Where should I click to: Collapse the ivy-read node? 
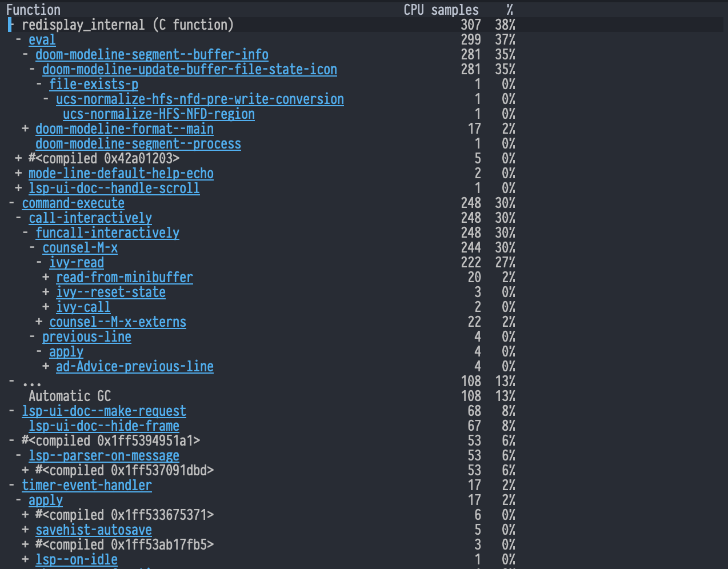[x=39, y=262]
